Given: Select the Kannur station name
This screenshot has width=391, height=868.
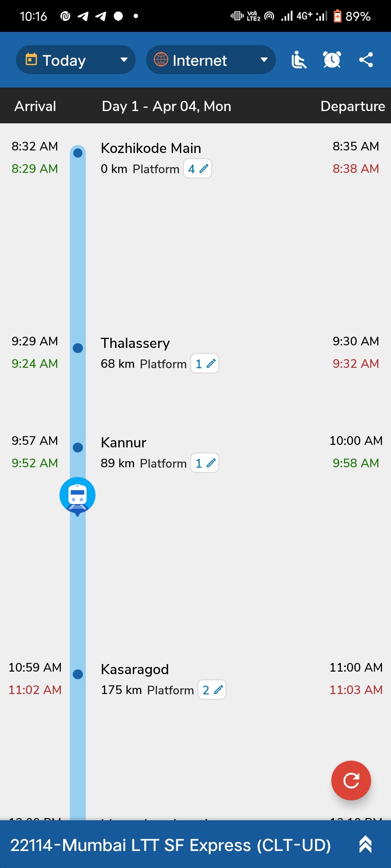Looking at the screenshot, I should 123,443.
